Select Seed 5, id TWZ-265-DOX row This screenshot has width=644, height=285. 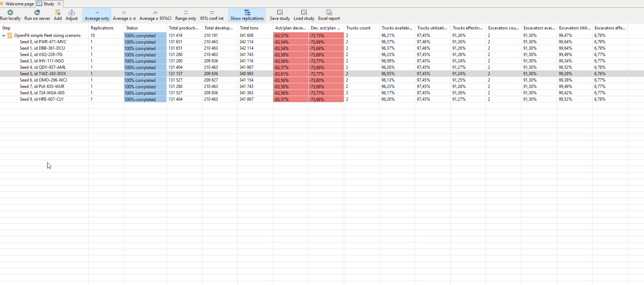tap(322, 74)
